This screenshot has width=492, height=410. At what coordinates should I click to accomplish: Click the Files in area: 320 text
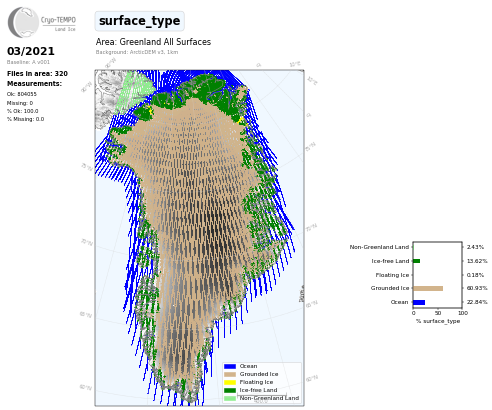tap(37, 74)
